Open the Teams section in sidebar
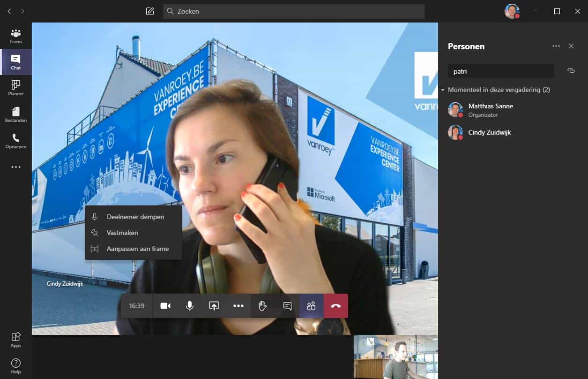 pos(16,36)
